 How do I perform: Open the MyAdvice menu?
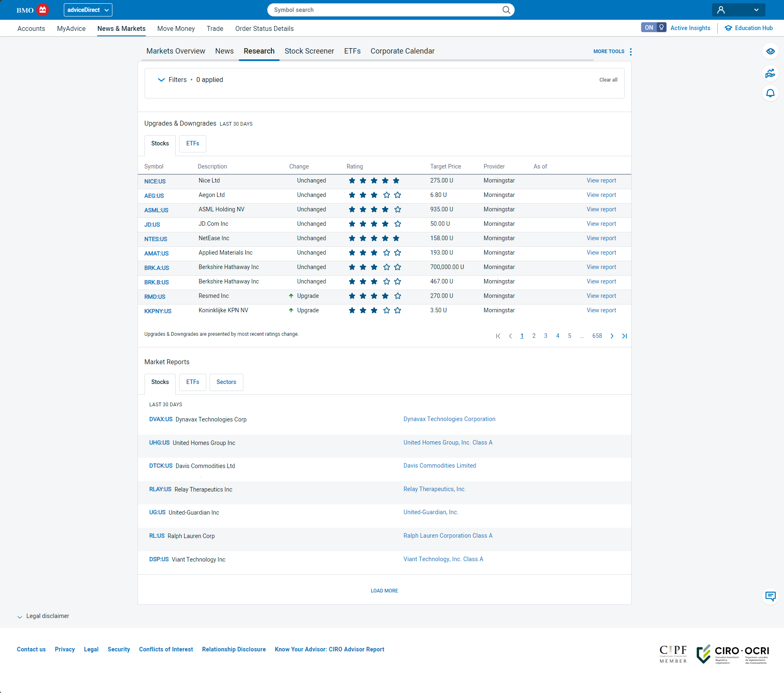tap(71, 28)
